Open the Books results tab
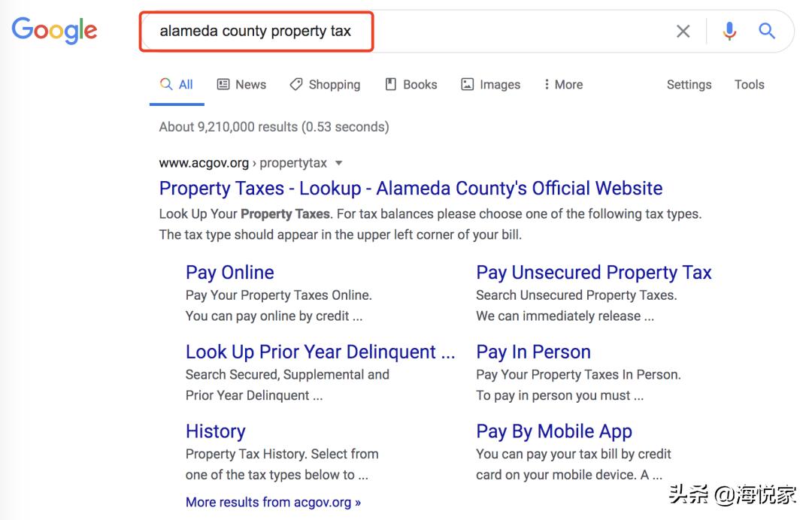The width and height of the screenshot is (812, 520). pos(411,84)
